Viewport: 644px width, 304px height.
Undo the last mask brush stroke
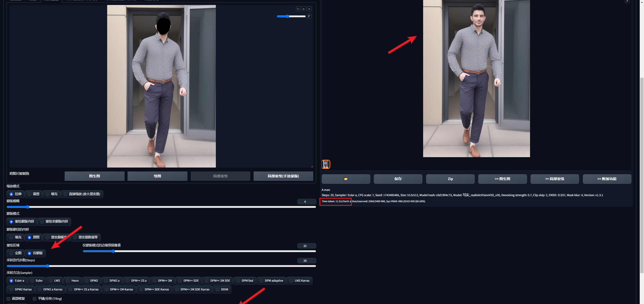[298, 9]
